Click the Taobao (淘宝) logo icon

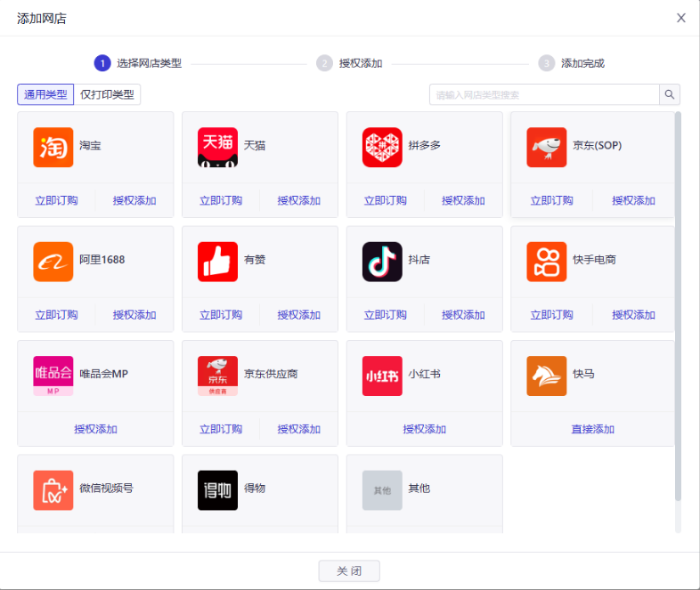coord(53,147)
